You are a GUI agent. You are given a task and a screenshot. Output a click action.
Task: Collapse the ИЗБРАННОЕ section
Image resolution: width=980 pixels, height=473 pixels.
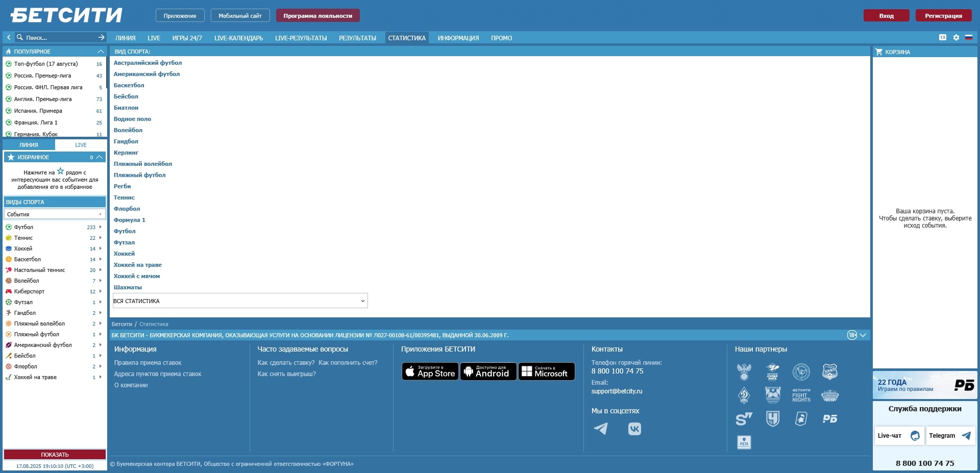pos(100,157)
